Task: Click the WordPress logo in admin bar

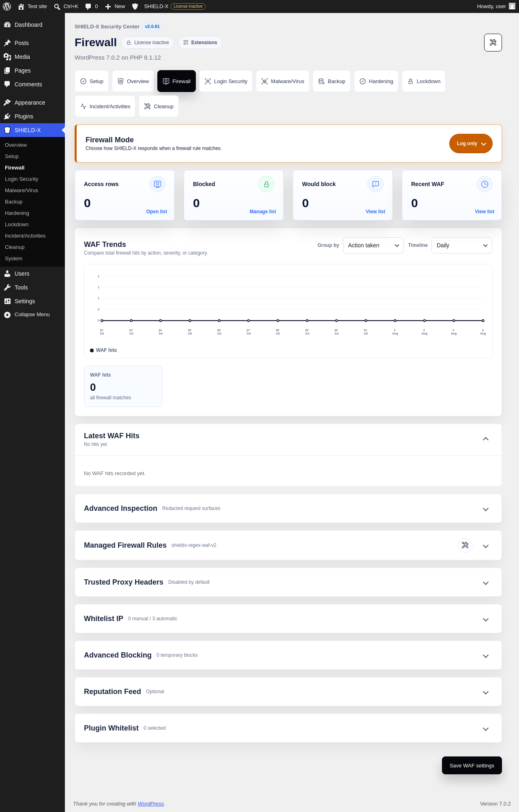Action: click(x=7, y=6)
